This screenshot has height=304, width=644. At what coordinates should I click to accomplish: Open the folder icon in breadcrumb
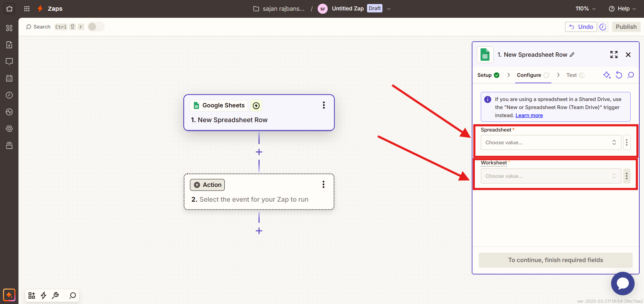[256, 9]
